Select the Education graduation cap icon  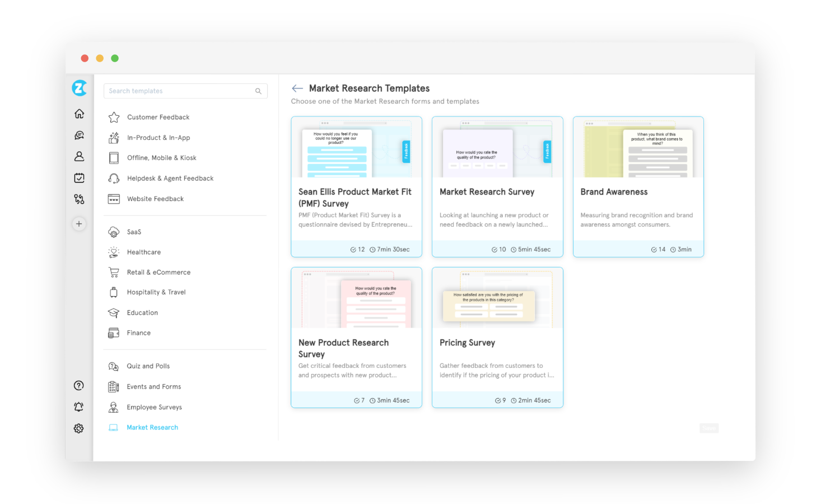pyautogui.click(x=113, y=312)
